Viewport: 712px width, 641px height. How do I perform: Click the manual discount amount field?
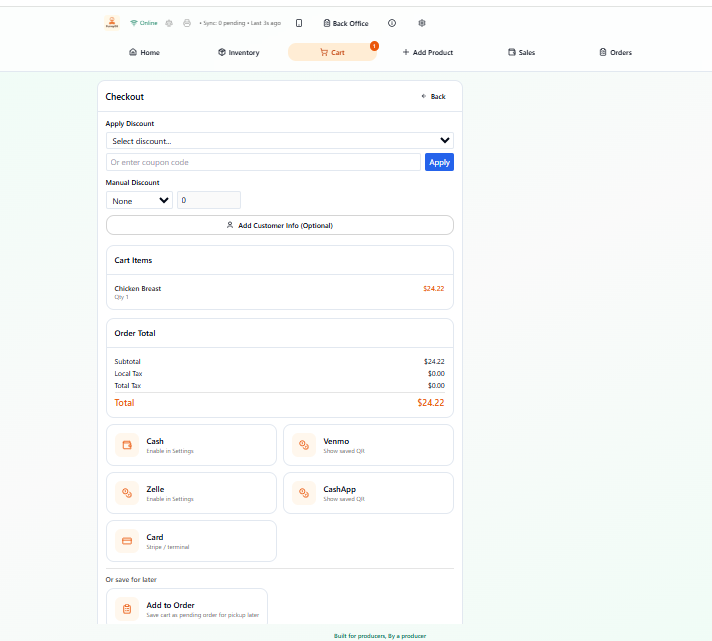(x=209, y=200)
